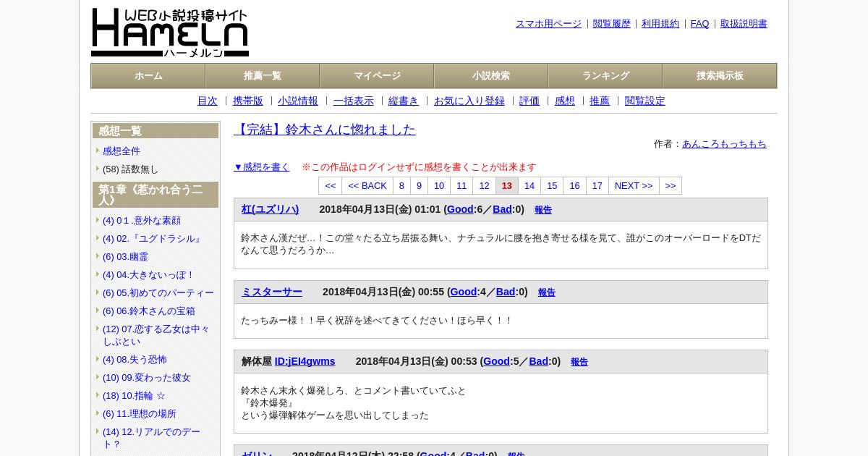Open sidebar chapter 06.鈴木さんの宝箱
The width and height of the screenshot is (868, 456).
tap(149, 311)
